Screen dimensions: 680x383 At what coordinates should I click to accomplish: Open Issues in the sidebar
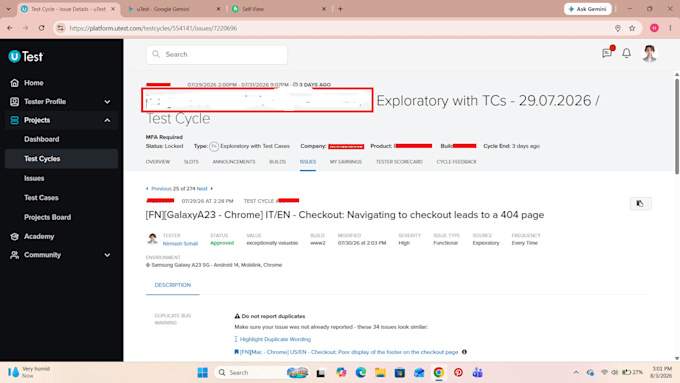click(x=34, y=178)
